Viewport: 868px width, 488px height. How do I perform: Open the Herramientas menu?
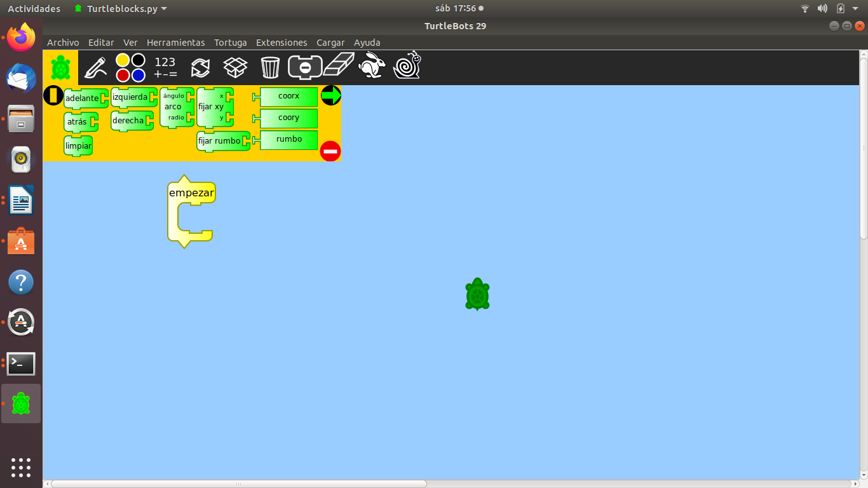point(176,43)
